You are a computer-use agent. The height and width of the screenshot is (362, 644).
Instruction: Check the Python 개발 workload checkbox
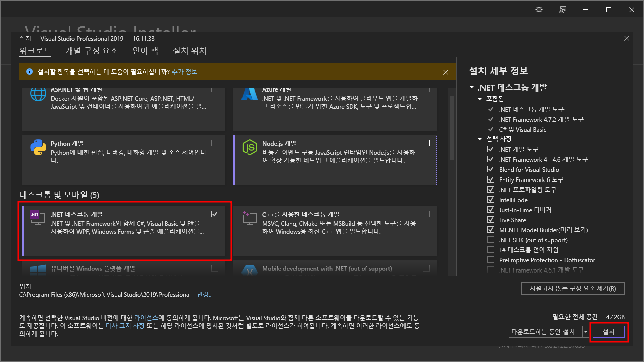215,143
